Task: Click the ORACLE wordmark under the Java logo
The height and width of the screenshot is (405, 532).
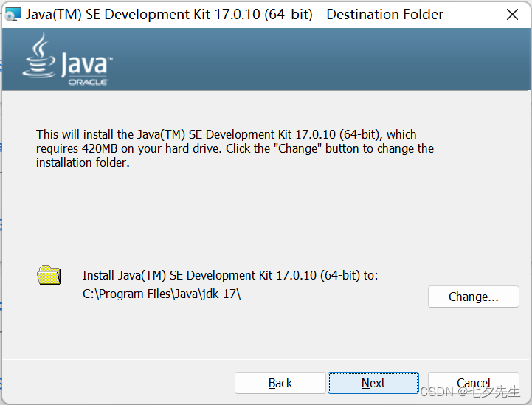Action: (x=88, y=83)
